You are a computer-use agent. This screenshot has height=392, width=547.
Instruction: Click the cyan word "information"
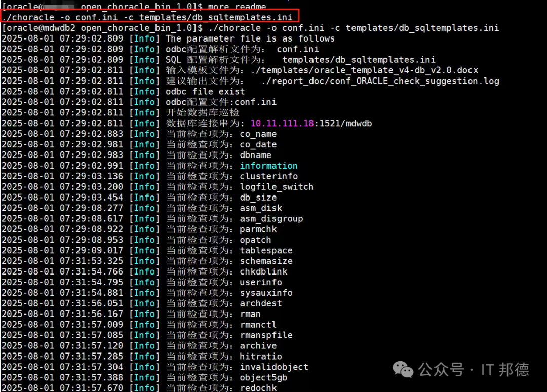pos(268,166)
